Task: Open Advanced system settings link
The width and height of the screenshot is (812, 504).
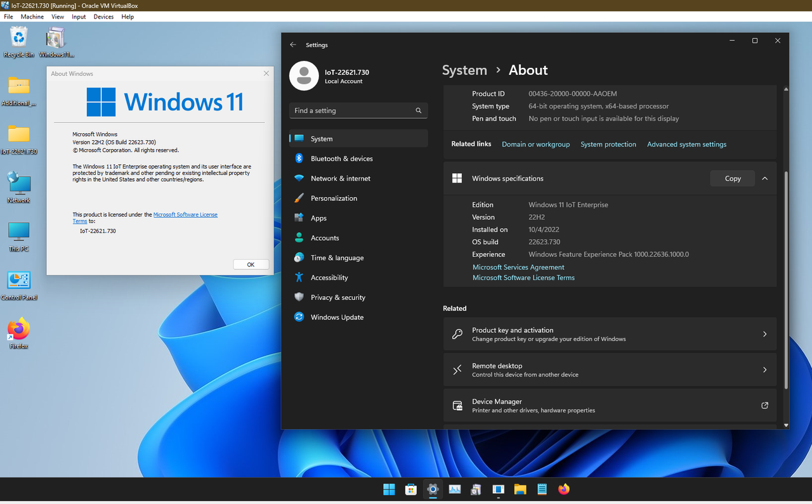Action: tap(687, 145)
